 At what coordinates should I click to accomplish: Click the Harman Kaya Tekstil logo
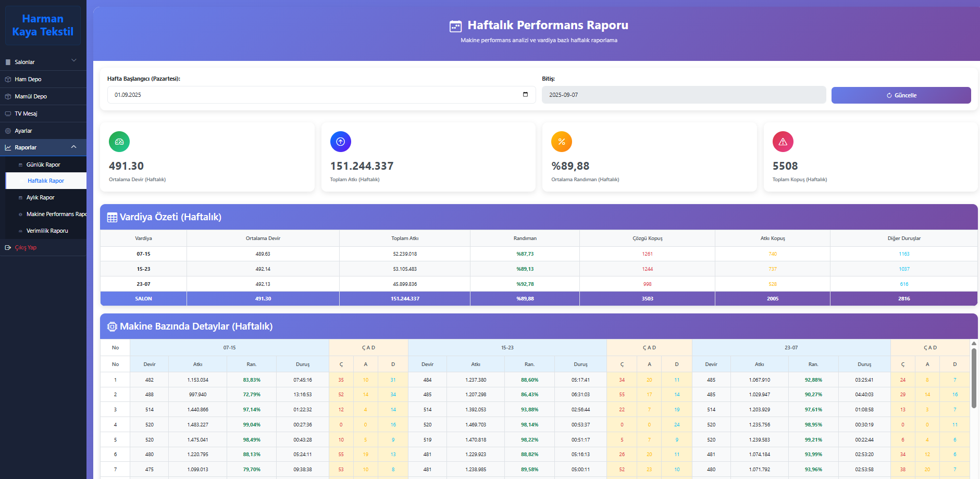point(43,25)
